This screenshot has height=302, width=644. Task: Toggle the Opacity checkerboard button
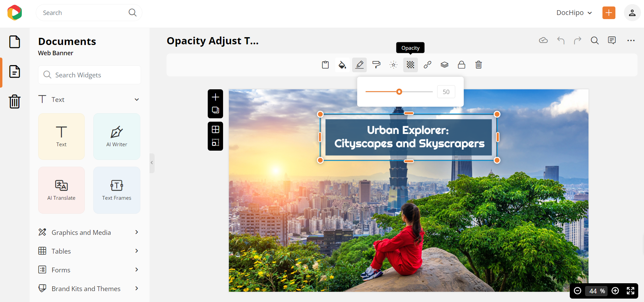(x=410, y=65)
